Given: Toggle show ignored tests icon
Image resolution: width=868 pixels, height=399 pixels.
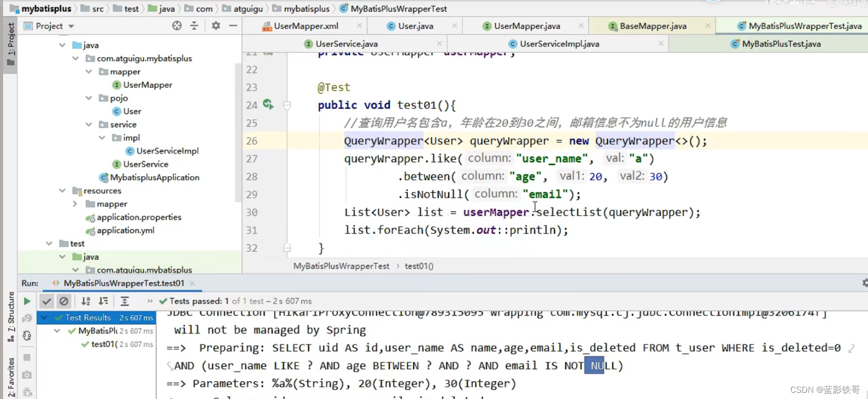Looking at the screenshot, I should (x=64, y=301).
